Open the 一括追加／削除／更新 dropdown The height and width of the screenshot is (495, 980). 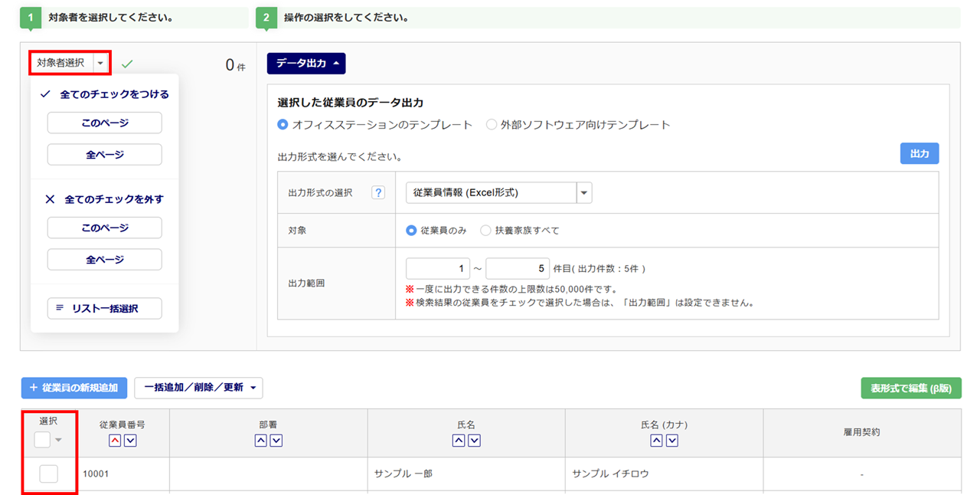click(x=198, y=388)
